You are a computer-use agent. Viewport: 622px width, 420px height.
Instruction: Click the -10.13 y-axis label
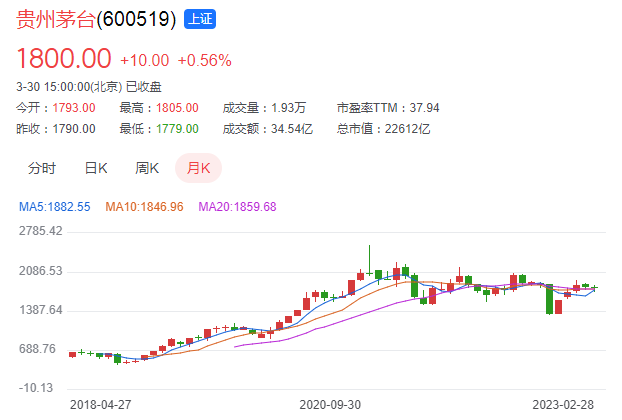36,387
